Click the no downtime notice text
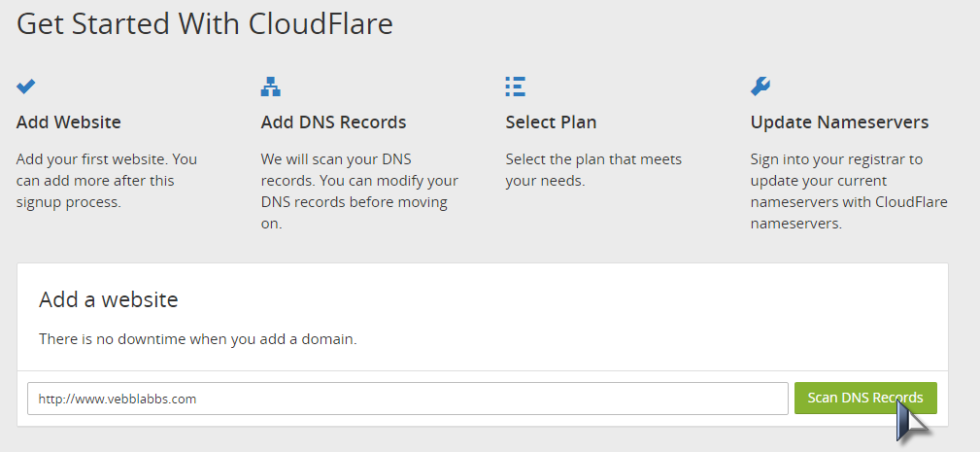Screen dimensions: 980x452 click(198, 339)
